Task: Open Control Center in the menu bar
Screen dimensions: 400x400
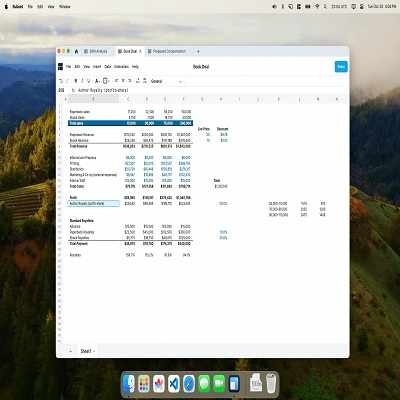Action: [361, 6]
